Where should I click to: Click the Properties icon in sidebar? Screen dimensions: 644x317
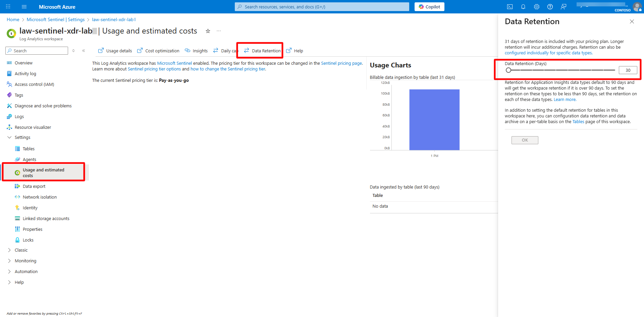click(17, 229)
